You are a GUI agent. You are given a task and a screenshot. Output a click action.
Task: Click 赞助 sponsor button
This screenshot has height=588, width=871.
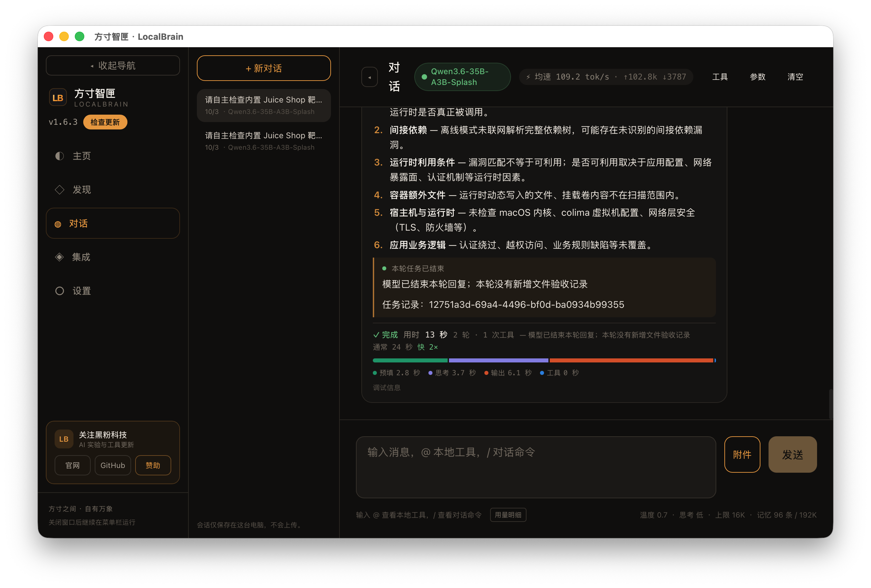click(x=153, y=466)
